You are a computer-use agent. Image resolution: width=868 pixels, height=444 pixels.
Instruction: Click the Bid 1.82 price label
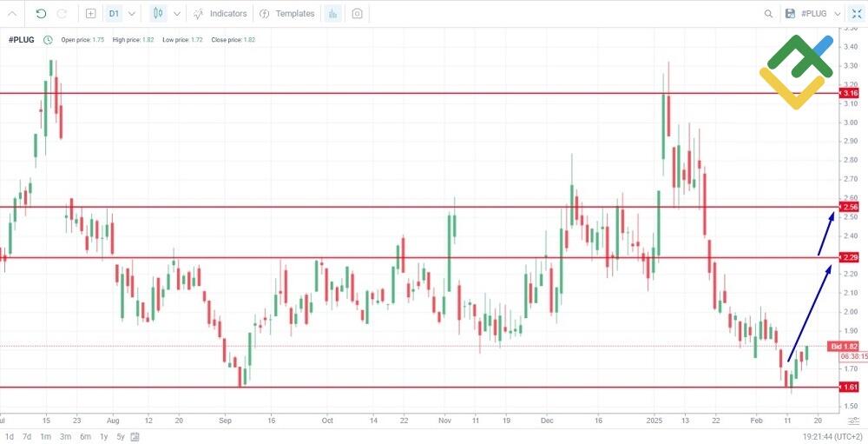(x=844, y=347)
